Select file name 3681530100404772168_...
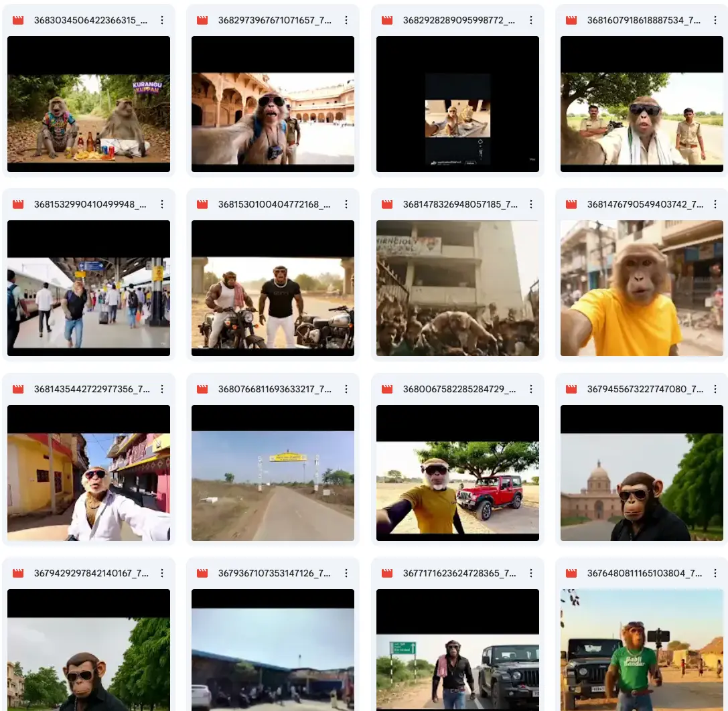Image resolution: width=728 pixels, height=711 pixels. coord(275,204)
